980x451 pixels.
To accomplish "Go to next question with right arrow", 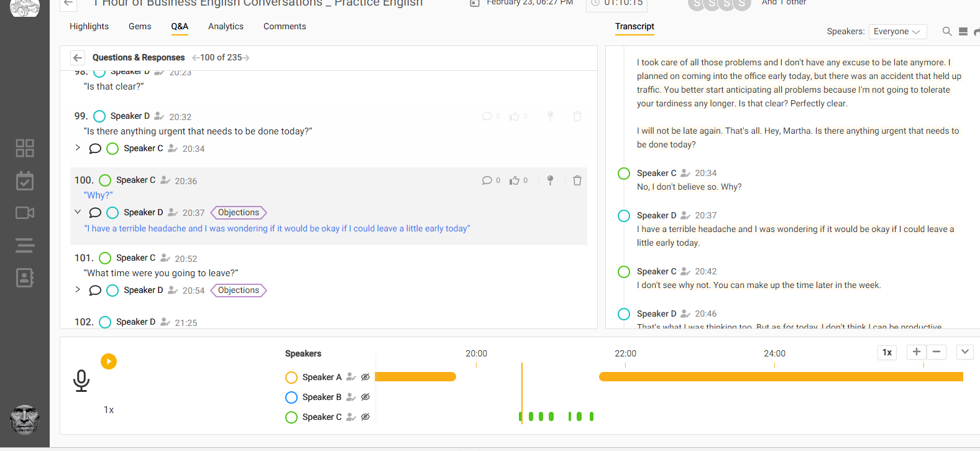I will 246,58.
